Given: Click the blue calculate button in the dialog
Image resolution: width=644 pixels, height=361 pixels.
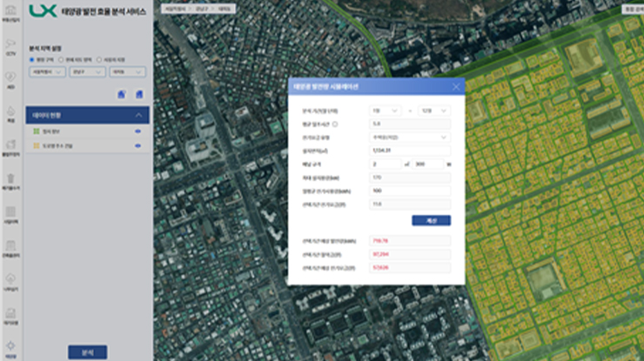Looking at the screenshot, I should 431,220.
